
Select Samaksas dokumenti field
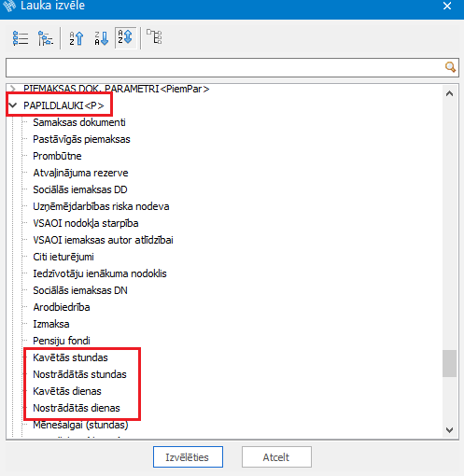pos(79,122)
